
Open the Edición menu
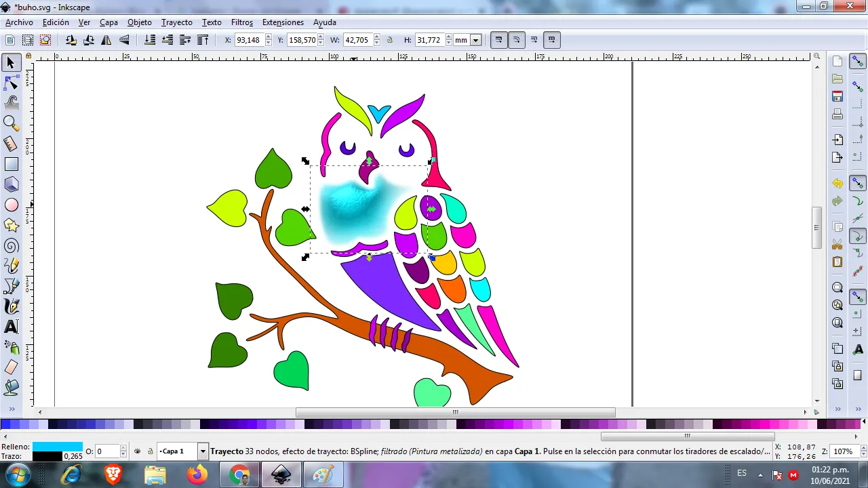click(x=56, y=22)
